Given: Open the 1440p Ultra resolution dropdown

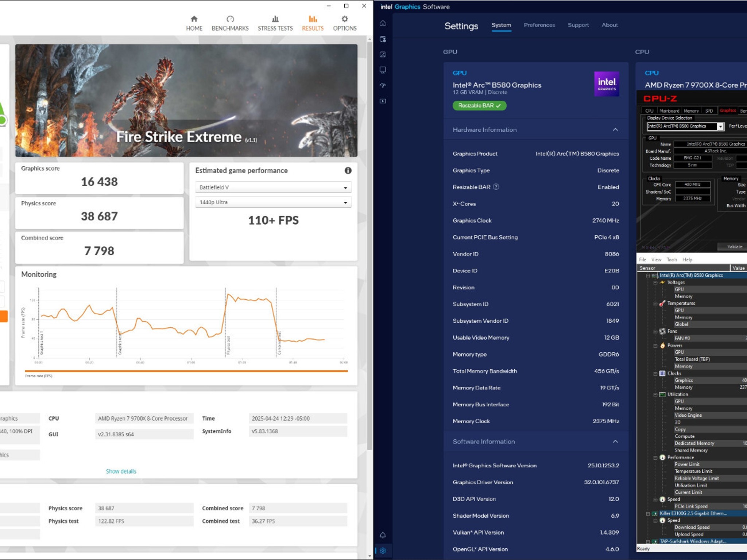Looking at the screenshot, I should pos(273,202).
